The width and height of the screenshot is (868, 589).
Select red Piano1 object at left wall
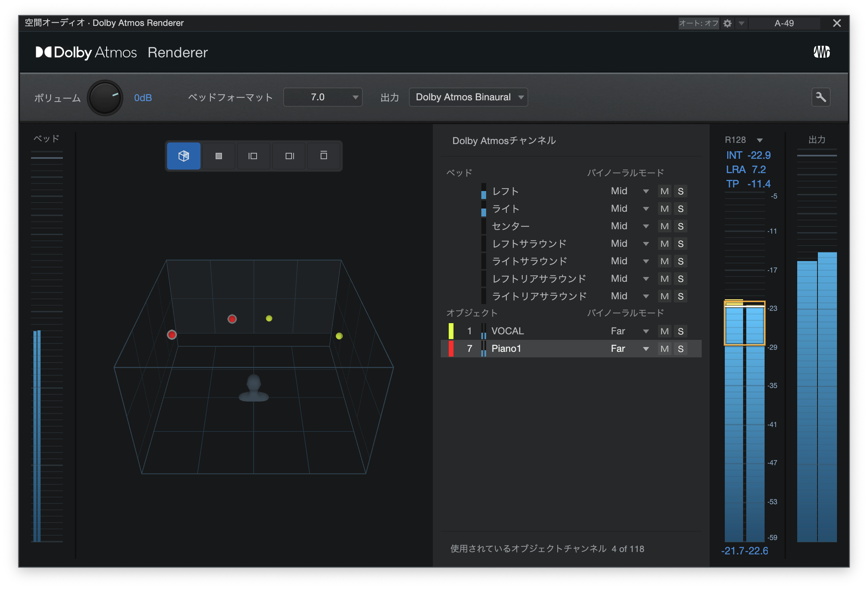click(x=172, y=335)
